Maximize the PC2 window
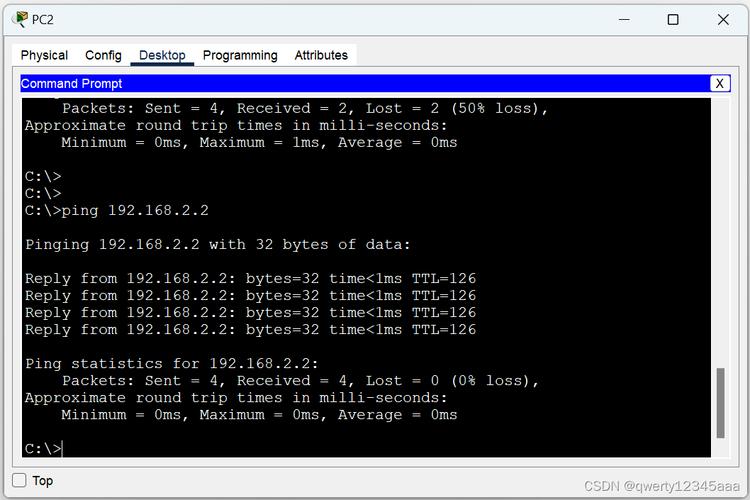Viewport: 750px width, 500px height. [x=673, y=19]
